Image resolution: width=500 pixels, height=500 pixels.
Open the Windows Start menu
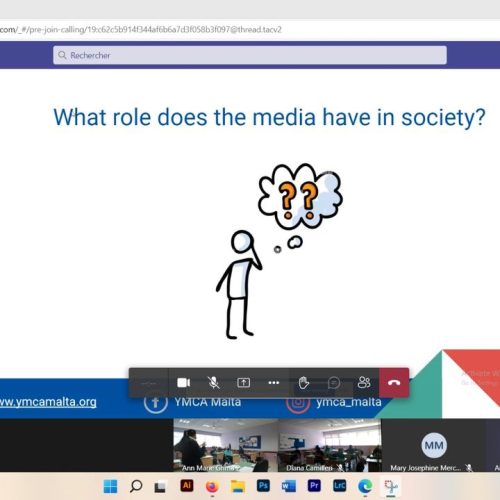click(110, 486)
